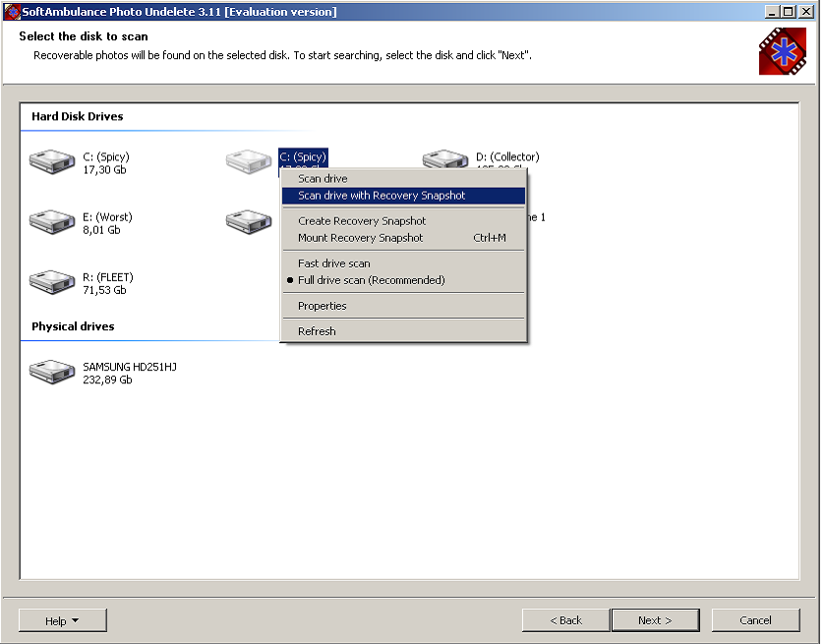
Task: Click the highlighted "C: (Spicy)" label
Action: (303, 156)
